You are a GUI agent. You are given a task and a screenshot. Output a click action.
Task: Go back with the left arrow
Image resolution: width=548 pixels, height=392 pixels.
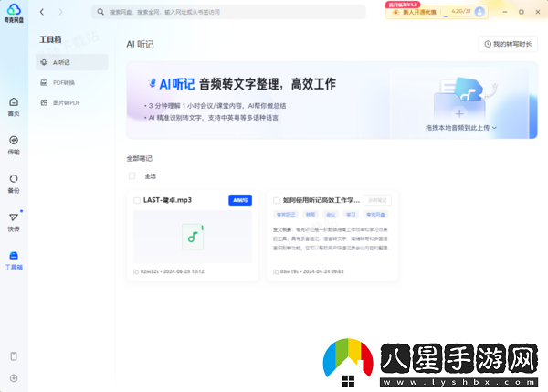coord(42,12)
